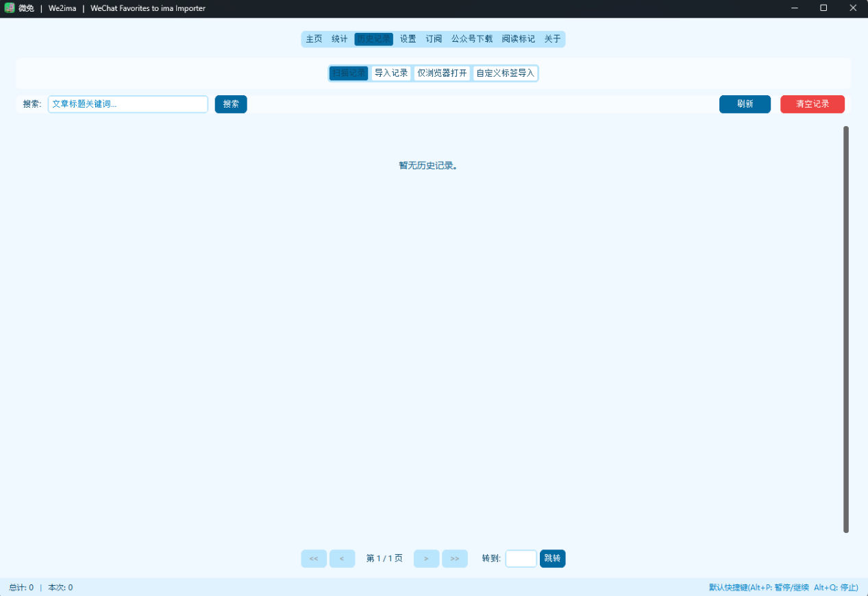Screen dimensions: 868x596
Task: Switch to the 设置 tab
Action: 408,39
